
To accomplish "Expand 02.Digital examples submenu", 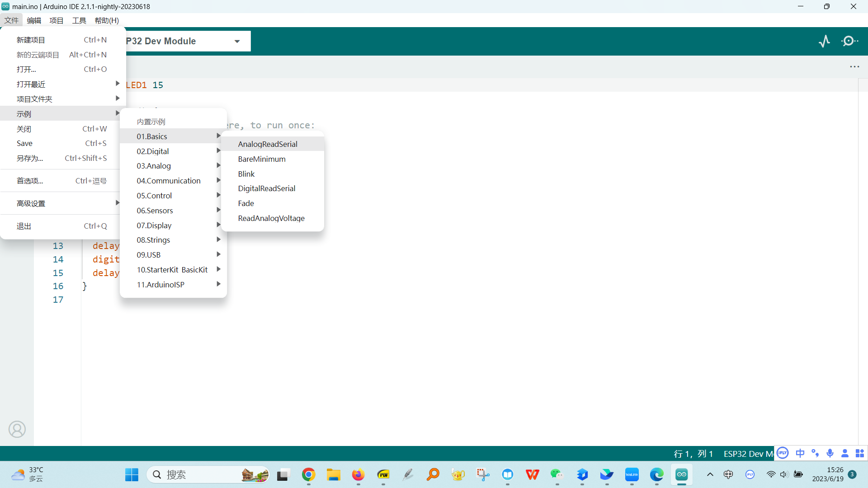I will point(174,151).
